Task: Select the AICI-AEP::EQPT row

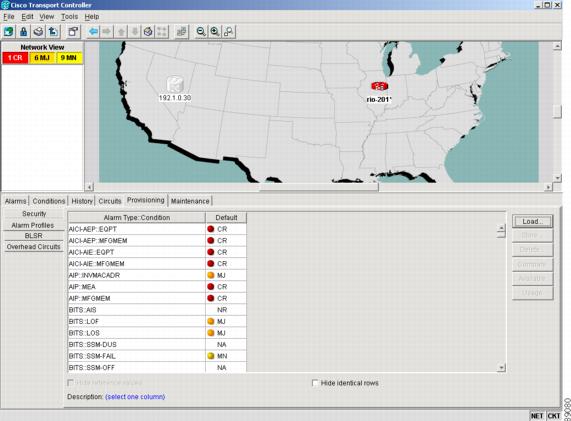Action: pyautogui.click(x=157, y=229)
